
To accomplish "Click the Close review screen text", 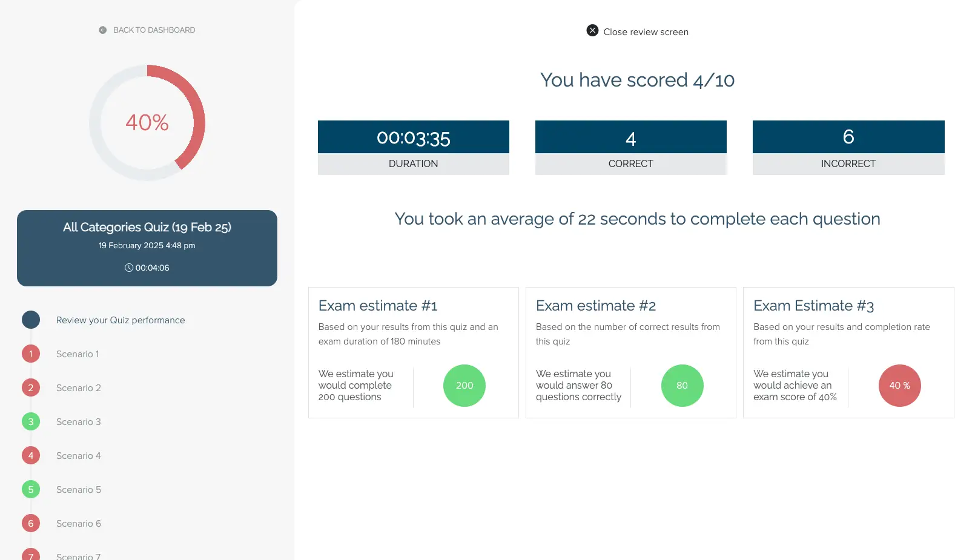I will click(646, 32).
